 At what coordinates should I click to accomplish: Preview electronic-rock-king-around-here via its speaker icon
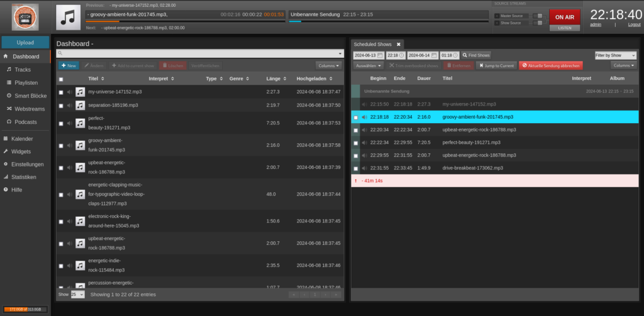click(70, 221)
